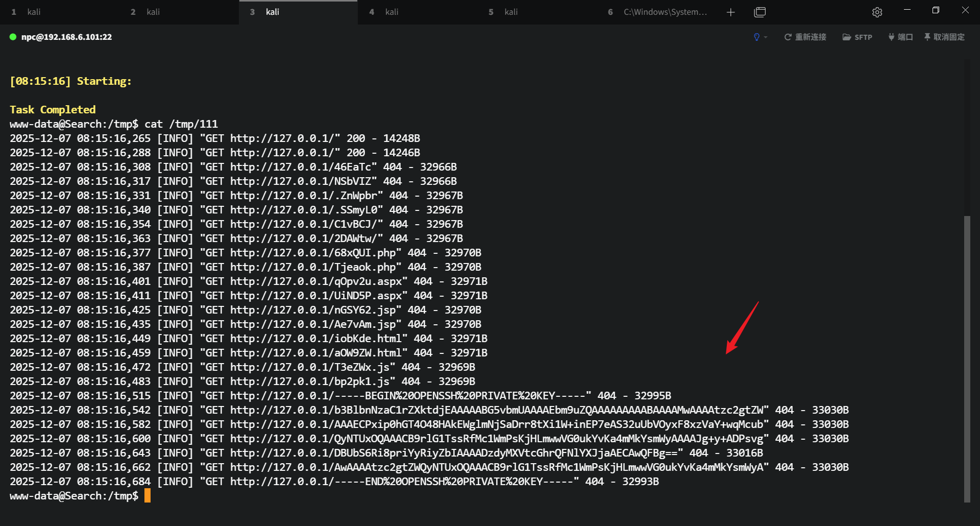Open the C:\Windows\System tab
The height and width of the screenshot is (526, 980).
coord(665,12)
